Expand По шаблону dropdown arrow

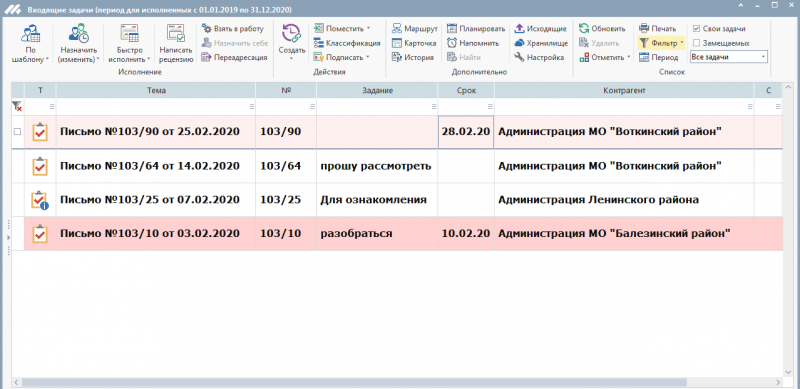[47, 59]
